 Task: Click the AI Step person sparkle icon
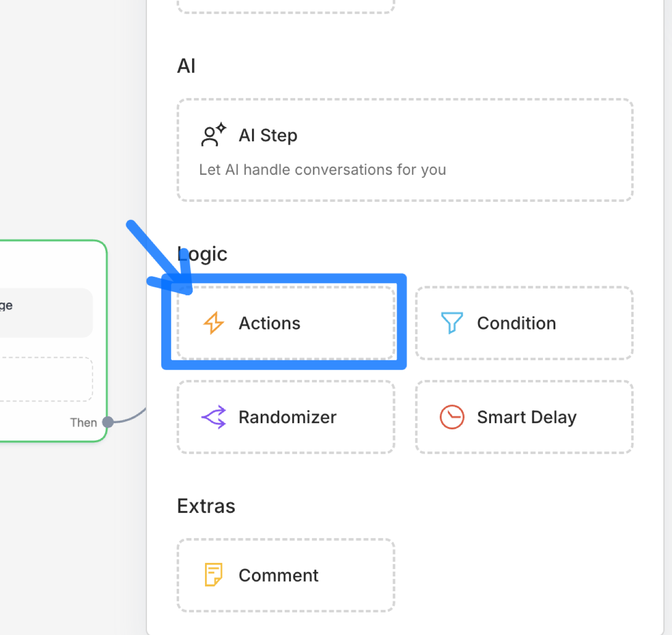coord(214,134)
